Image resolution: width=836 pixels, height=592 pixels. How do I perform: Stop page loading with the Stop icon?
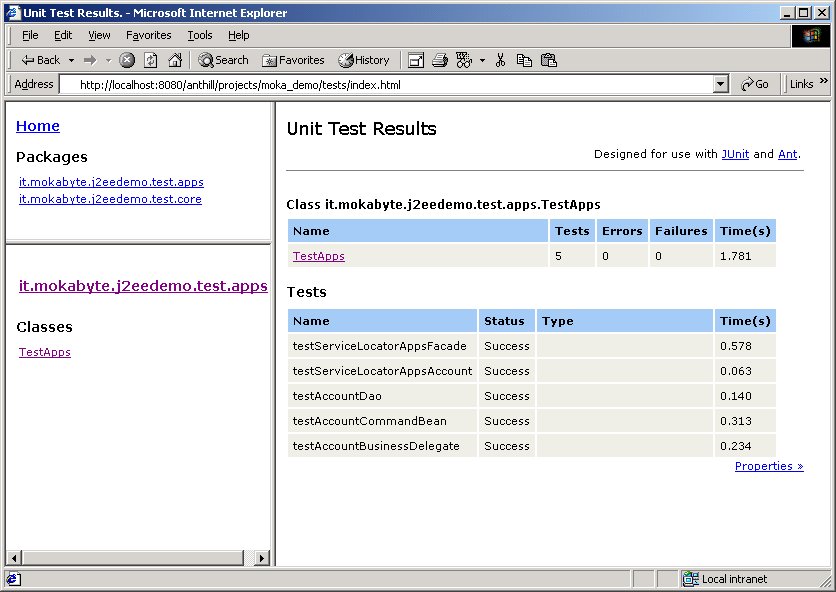click(x=126, y=60)
